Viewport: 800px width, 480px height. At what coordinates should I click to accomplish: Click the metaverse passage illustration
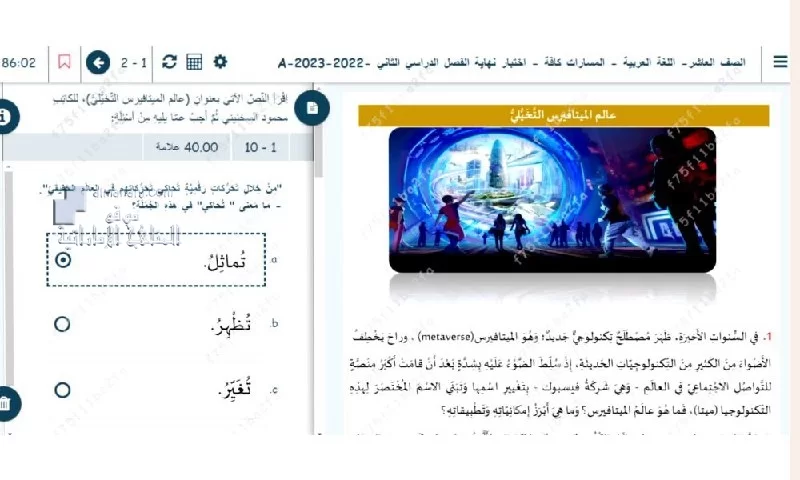point(552,199)
